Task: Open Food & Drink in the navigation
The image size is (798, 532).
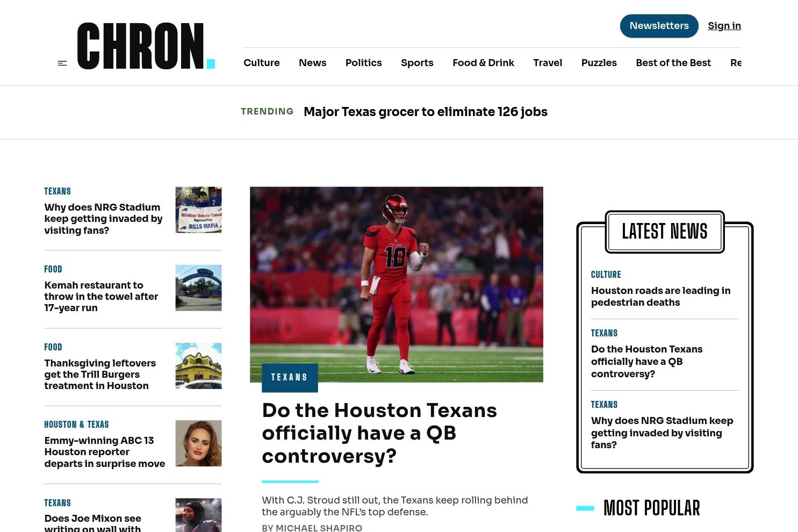Action: [x=484, y=63]
